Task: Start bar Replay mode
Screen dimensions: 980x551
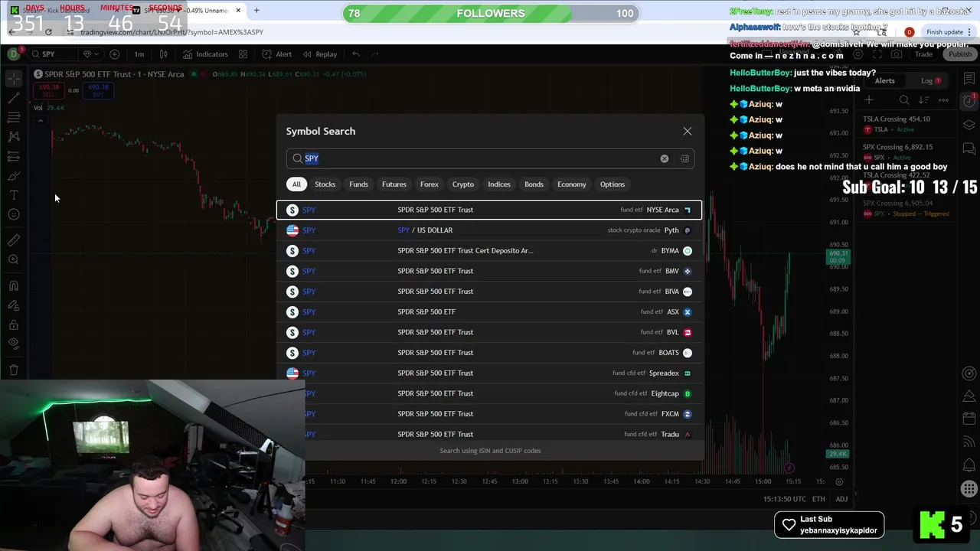Action: pyautogui.click(x=319, y=54)
